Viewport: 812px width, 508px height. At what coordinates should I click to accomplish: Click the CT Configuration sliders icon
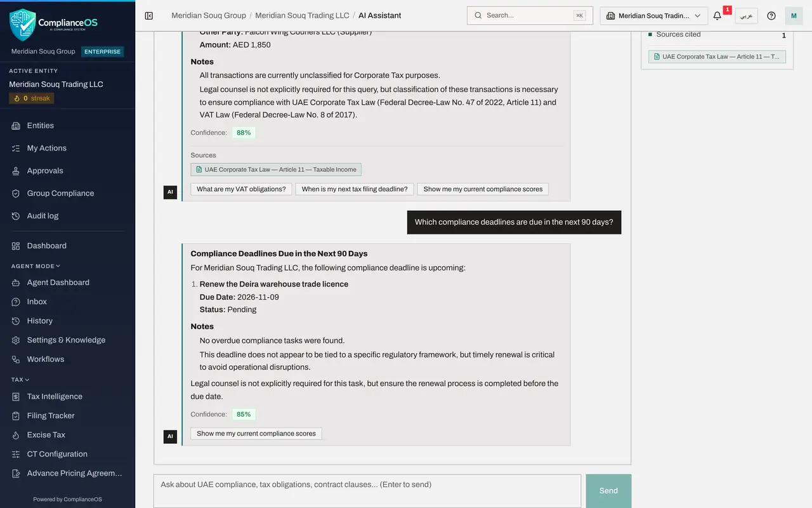[16, 454]
